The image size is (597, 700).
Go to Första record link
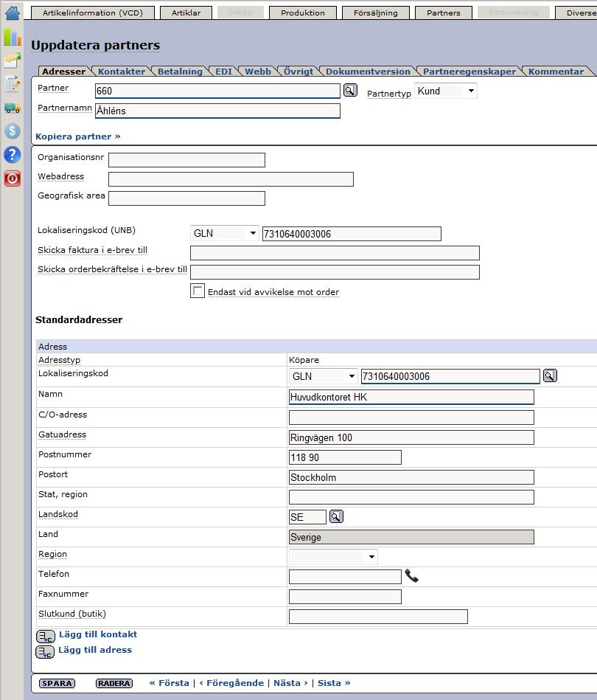click(x=169, y=683)
